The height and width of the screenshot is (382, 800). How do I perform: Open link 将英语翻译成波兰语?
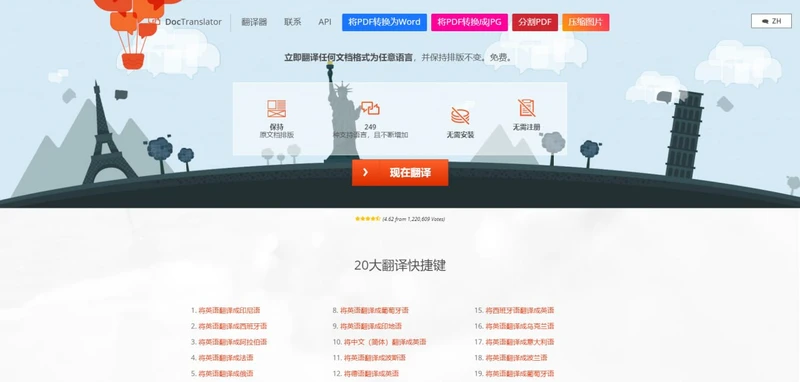click(x=516, y=358)
